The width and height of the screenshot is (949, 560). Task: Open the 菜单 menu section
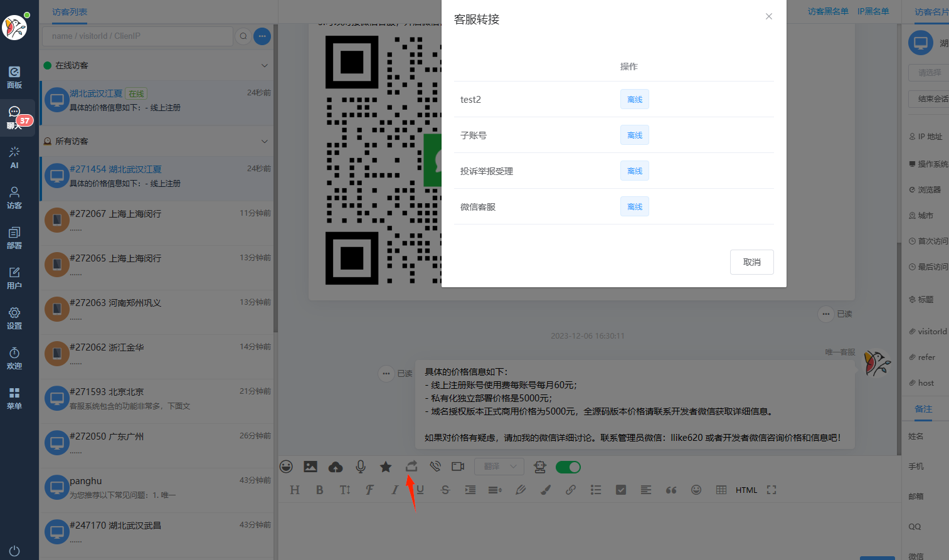pyautogui.click(x=14, y=398)
